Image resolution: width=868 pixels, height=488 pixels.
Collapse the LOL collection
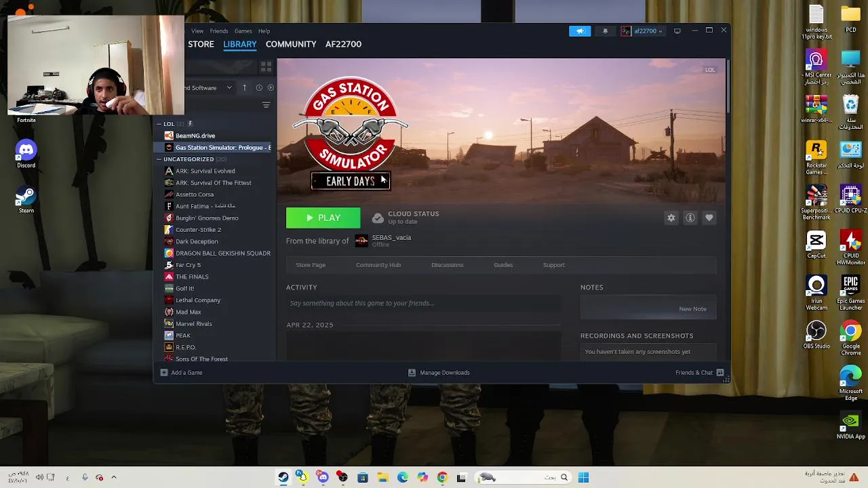point(159,124)
